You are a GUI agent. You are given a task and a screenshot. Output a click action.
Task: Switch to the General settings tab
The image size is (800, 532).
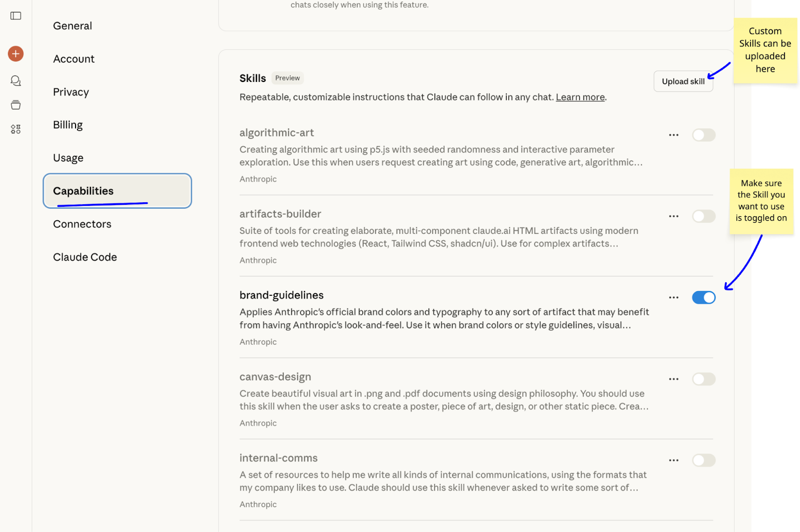point(72,26)
